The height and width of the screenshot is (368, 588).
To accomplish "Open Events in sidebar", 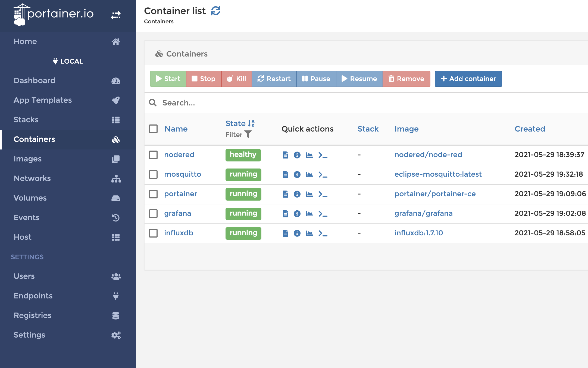I will 68,217.
